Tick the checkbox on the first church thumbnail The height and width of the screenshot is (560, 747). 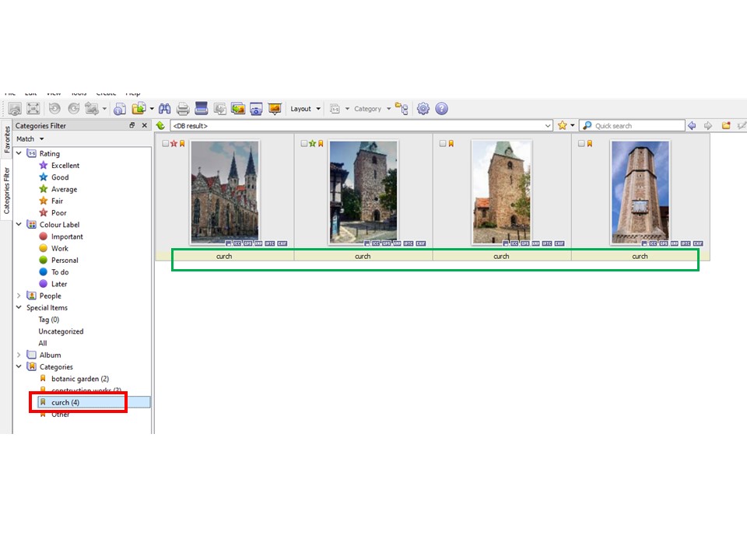[166, 144]
